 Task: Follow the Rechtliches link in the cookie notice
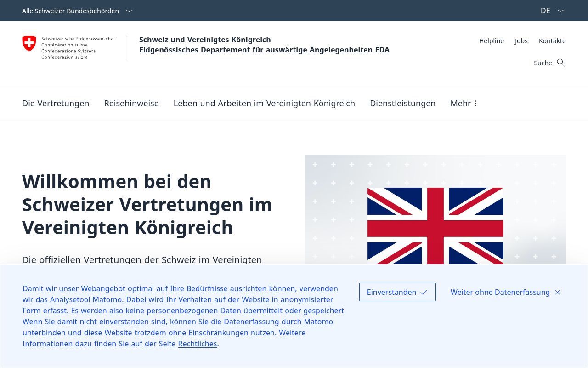point(198,344)
